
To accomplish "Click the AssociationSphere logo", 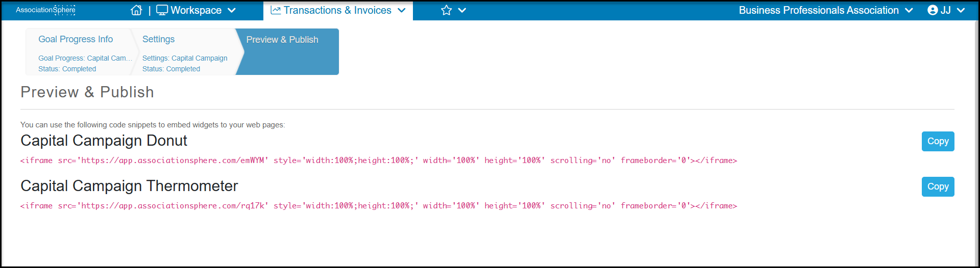I will (x=45, y=10).
